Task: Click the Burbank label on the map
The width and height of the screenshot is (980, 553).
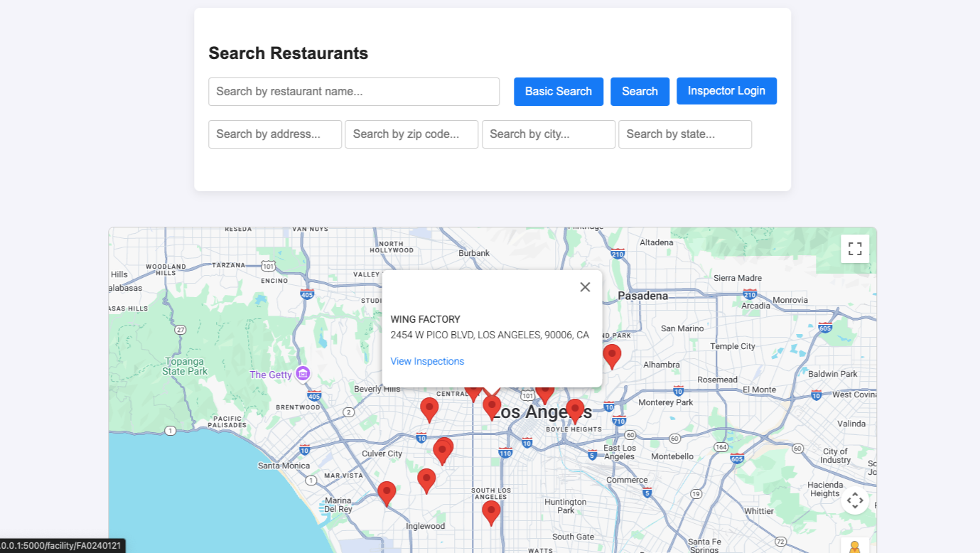Action: click(x=474, y=253)
